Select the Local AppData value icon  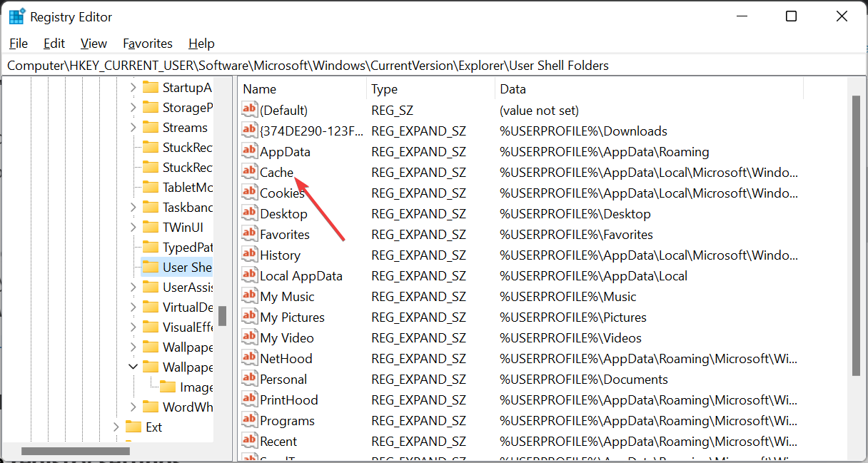pyautogui.click(x=249, y=275)
